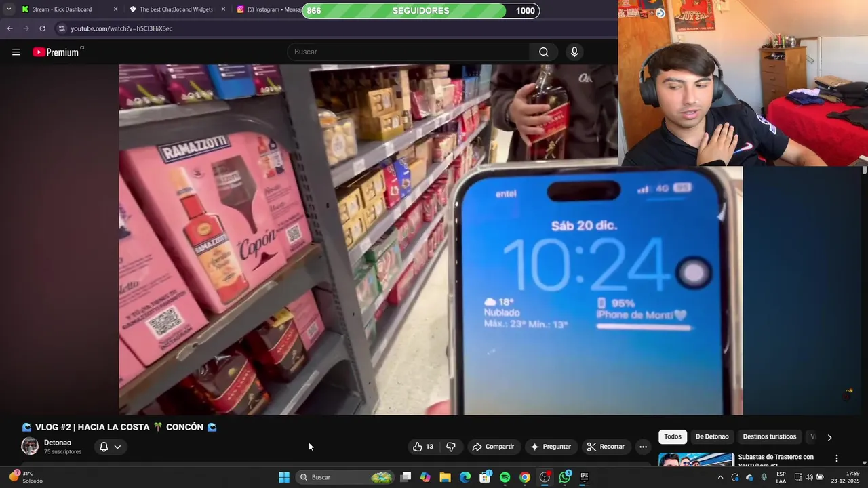Viewport: 868px width, 488px height.
Task: Select the Todos filter chip
Action: click(673, 437)
